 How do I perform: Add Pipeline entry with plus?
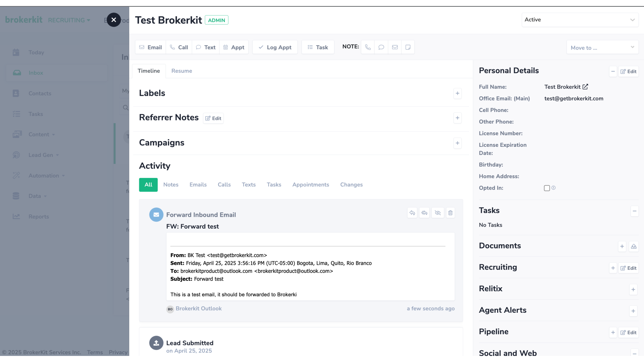click(x=613, y=333)
